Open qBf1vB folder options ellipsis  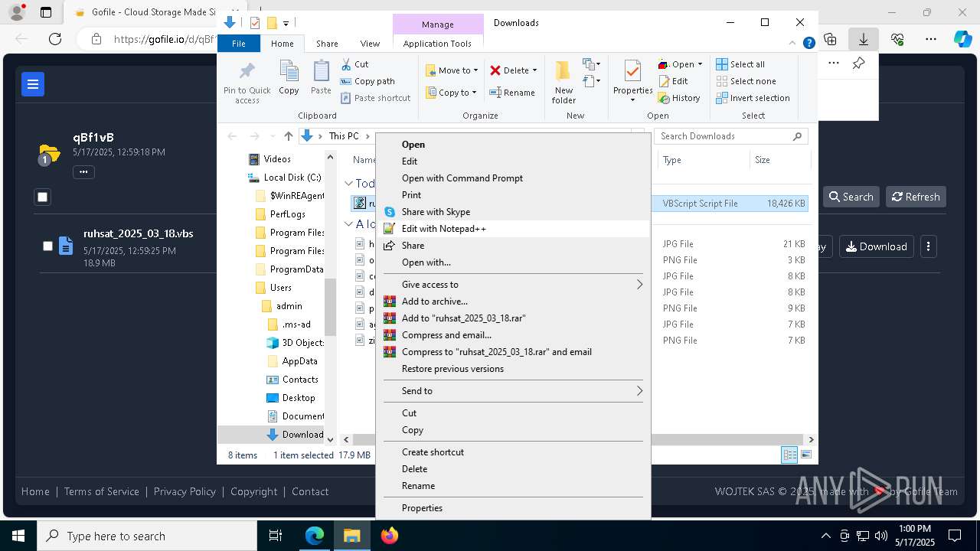point(83,172)
